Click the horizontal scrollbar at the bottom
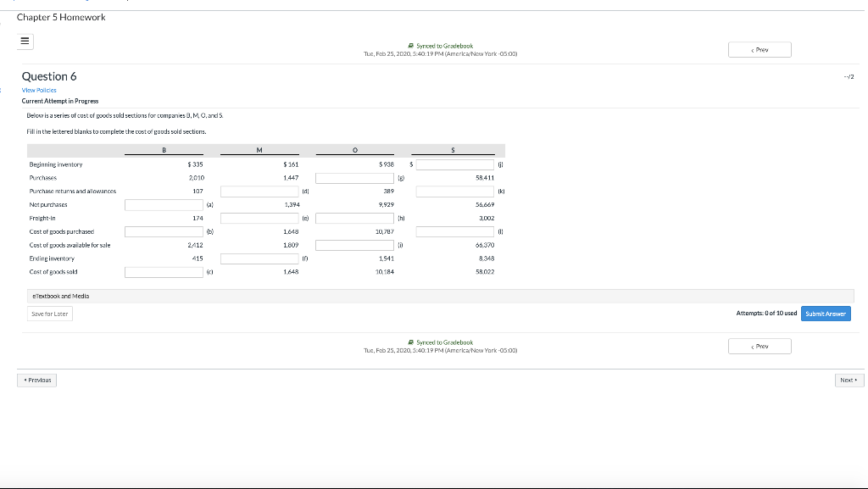 click(434, 485)
